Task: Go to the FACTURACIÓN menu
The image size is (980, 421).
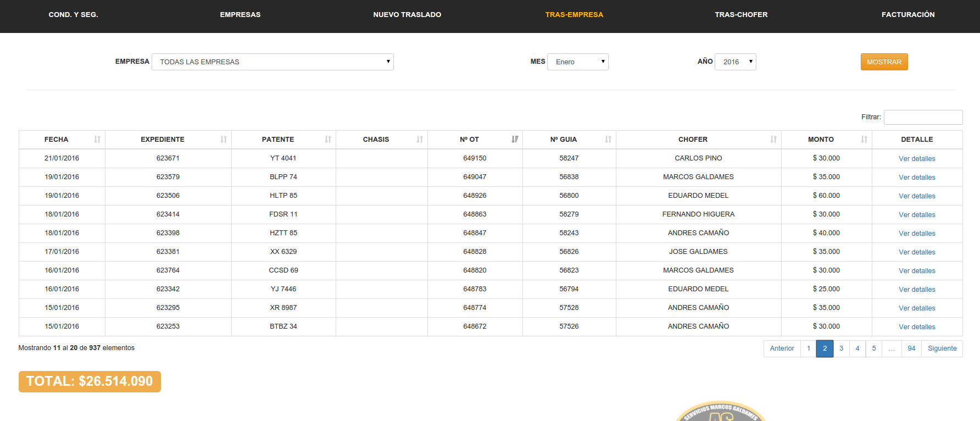Action: [907, 15]
